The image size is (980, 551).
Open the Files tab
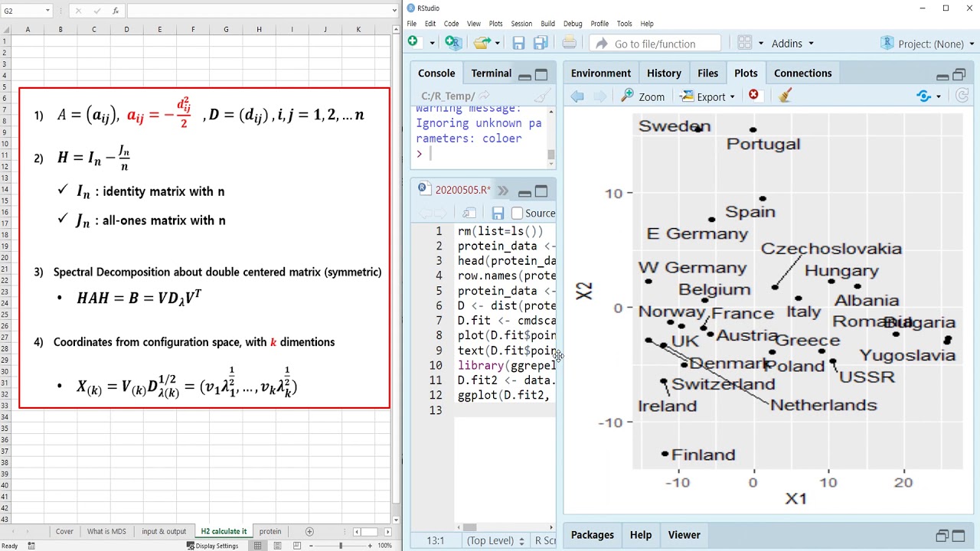(x=708, y=73)
